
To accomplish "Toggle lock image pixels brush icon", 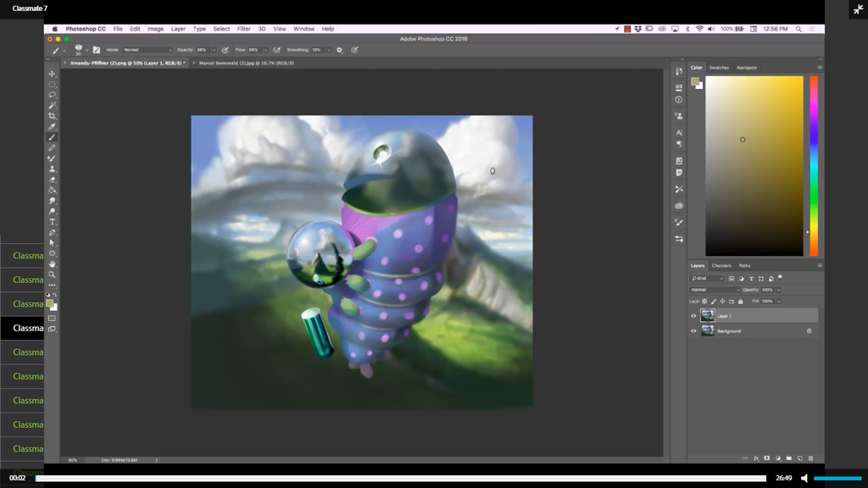I will (x=714, y=302).
